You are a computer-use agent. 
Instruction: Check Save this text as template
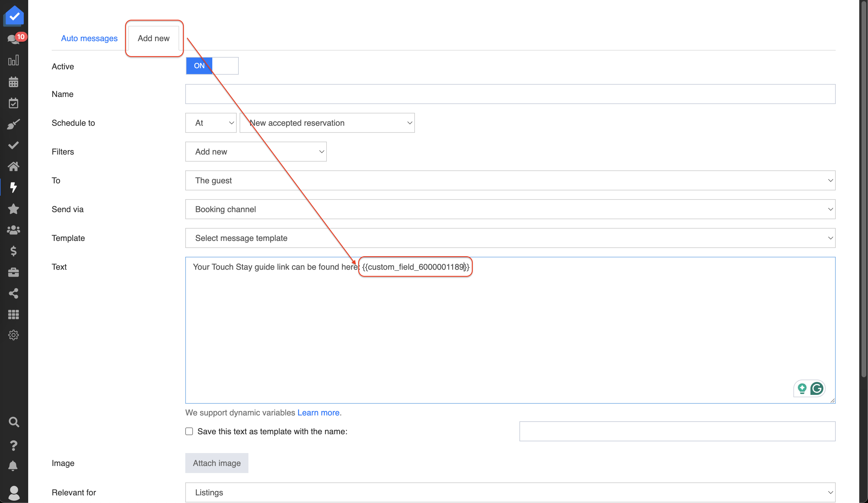189,431
